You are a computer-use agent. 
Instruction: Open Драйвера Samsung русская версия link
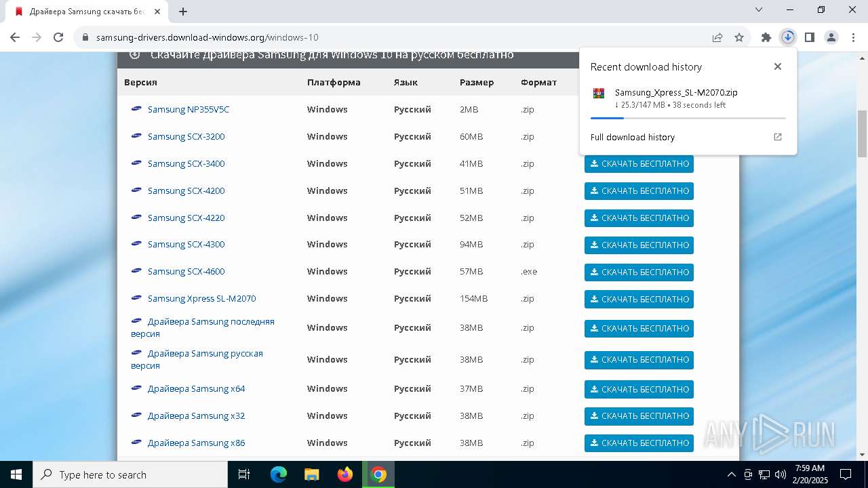coord(197,359)
